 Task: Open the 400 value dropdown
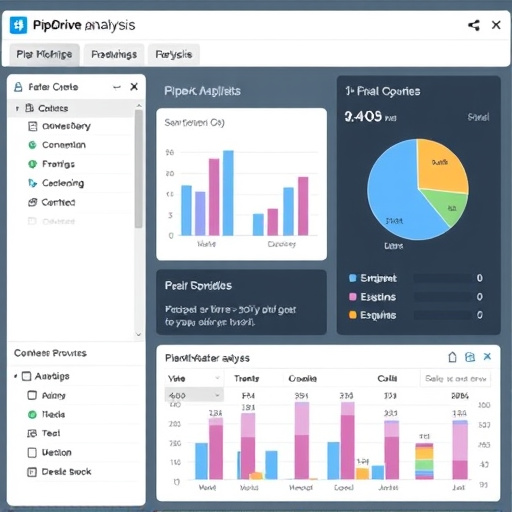point(194,395)
